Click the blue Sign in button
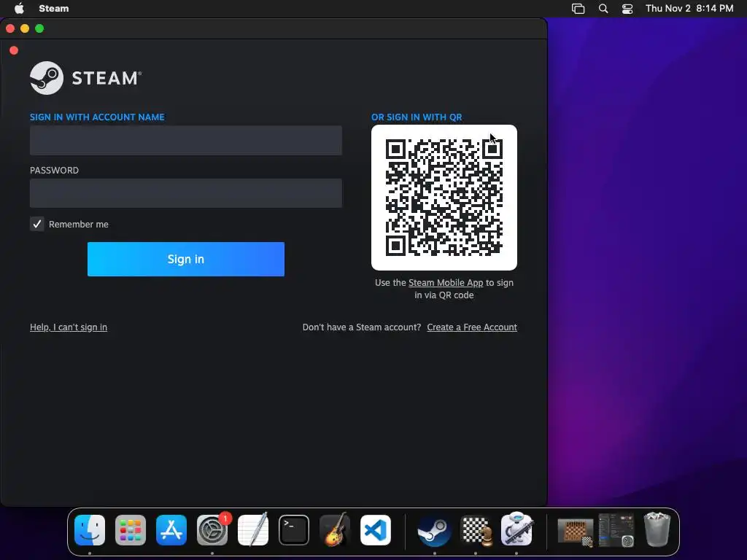747x560 pixels. click(186, 259)
